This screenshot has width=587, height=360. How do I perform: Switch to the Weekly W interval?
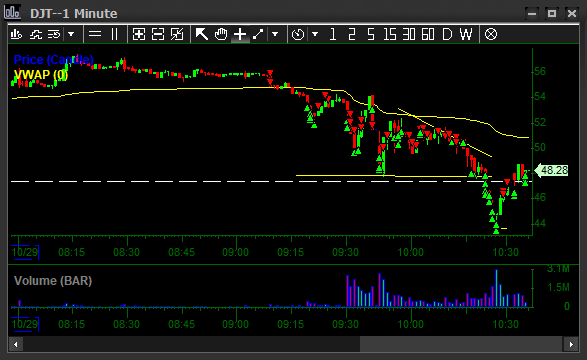[x=466, y=34]
